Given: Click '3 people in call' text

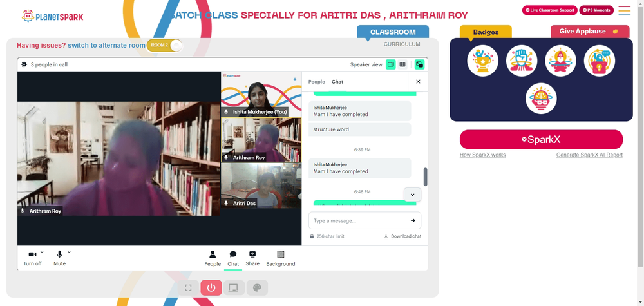Looking at the screenshot, I should (x=50, y=64).
